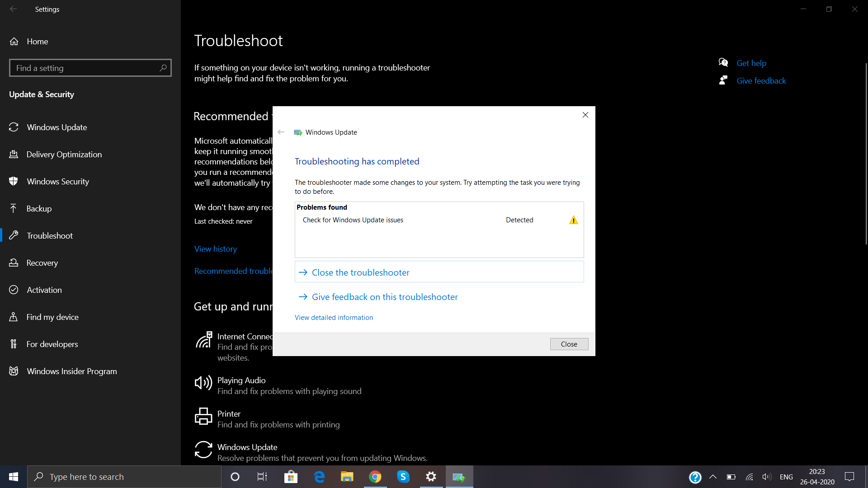Open Cortana from the taskbar

[x=235, y=477]
